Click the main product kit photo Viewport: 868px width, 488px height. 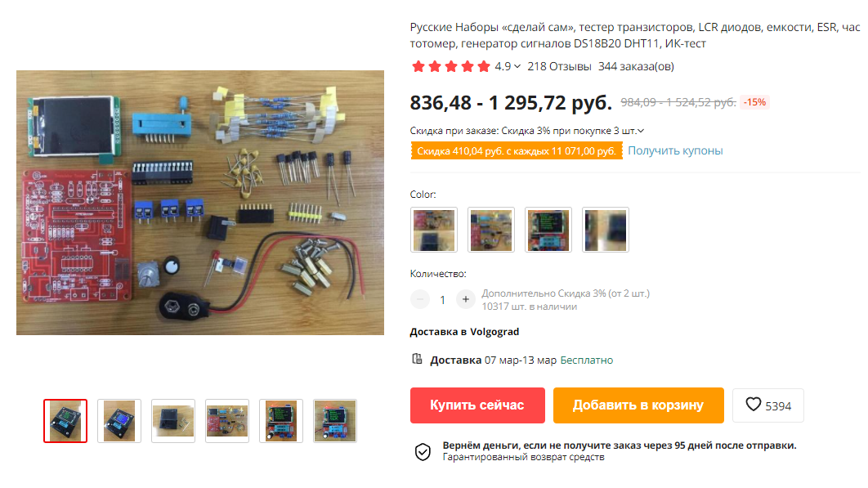[x=200, y=203]
